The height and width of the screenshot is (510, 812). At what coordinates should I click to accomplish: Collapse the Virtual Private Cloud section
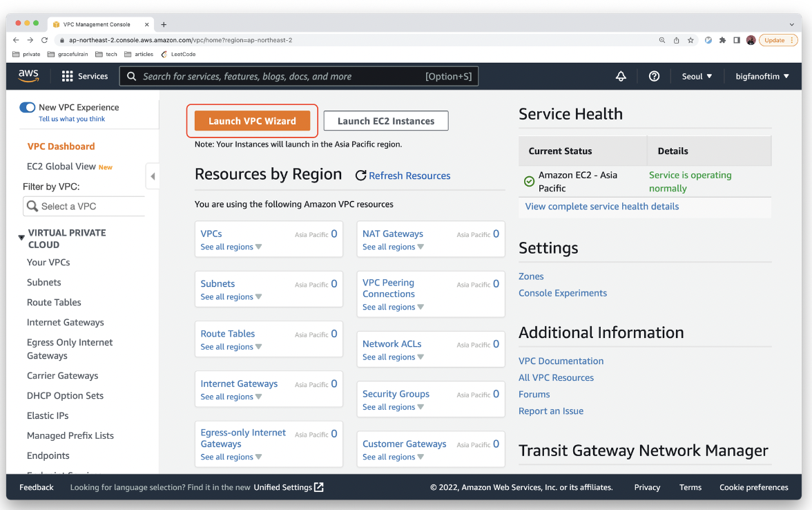[x=21, y=238]
